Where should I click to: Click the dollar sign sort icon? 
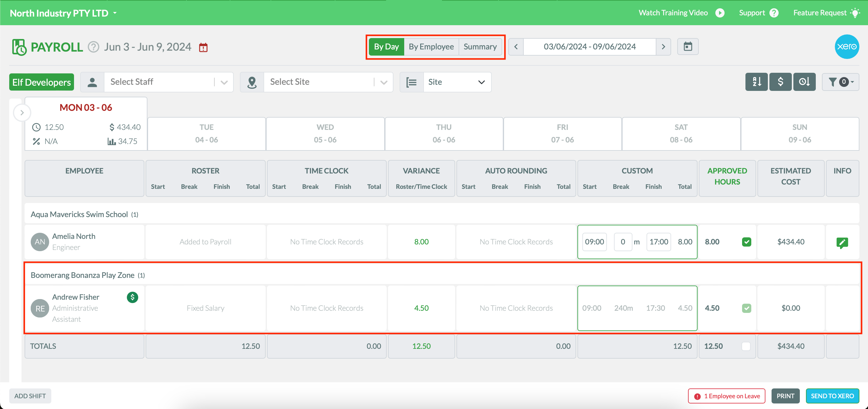click(x=780, y=82)
